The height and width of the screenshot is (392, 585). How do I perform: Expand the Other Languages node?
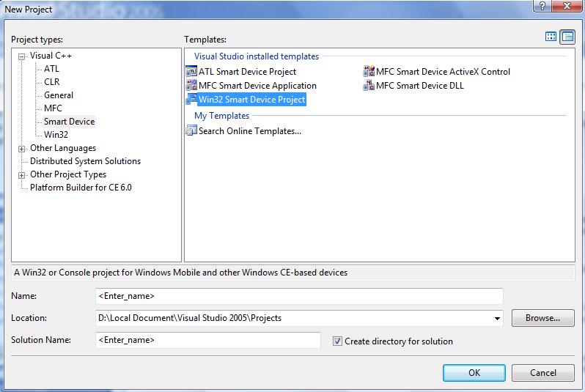point(22,149)
